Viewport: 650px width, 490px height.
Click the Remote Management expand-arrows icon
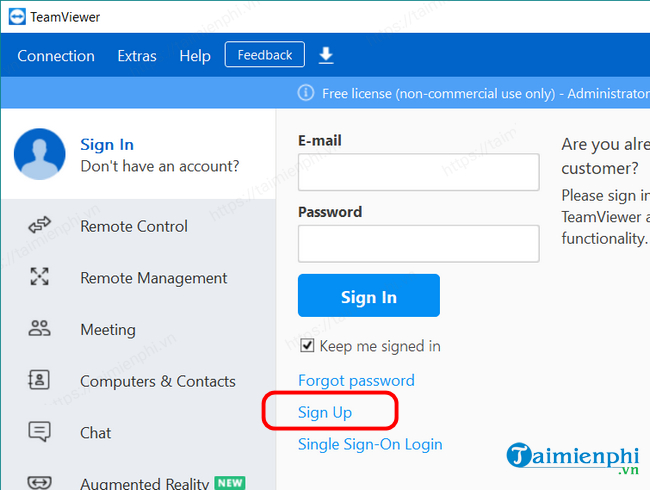pos(39,277)
